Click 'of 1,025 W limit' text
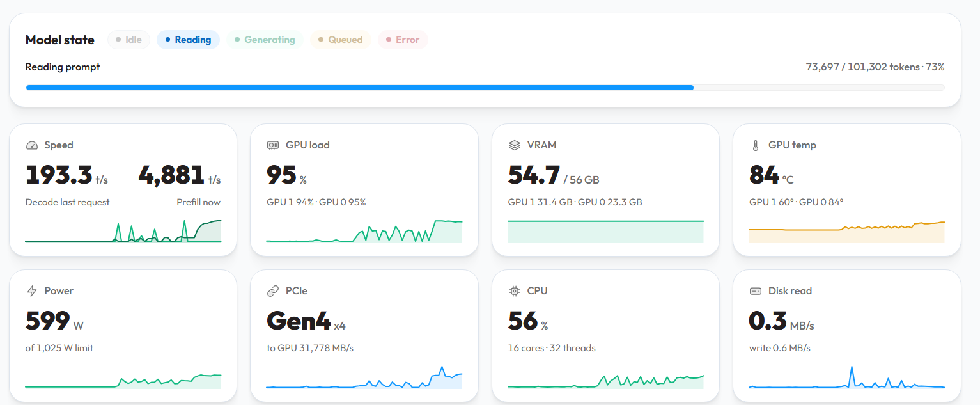Screen dimensions: 980x405 pyautogui.click(x=59, y=348)
